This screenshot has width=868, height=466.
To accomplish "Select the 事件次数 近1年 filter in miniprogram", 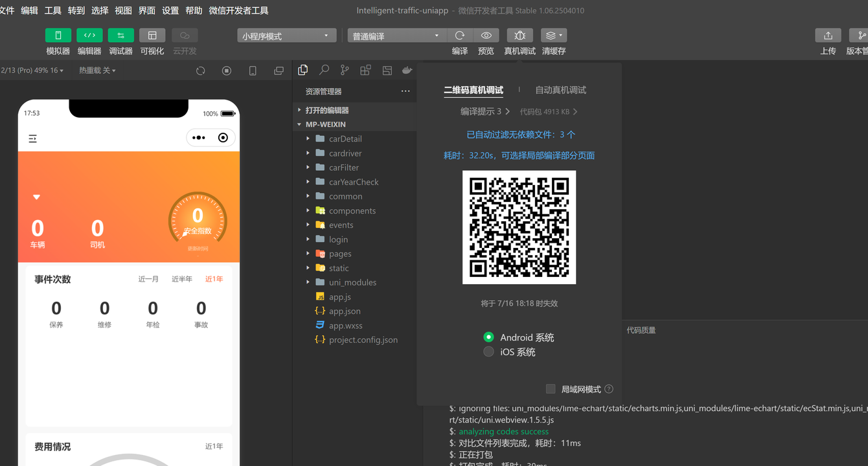I will pos(214,279).
